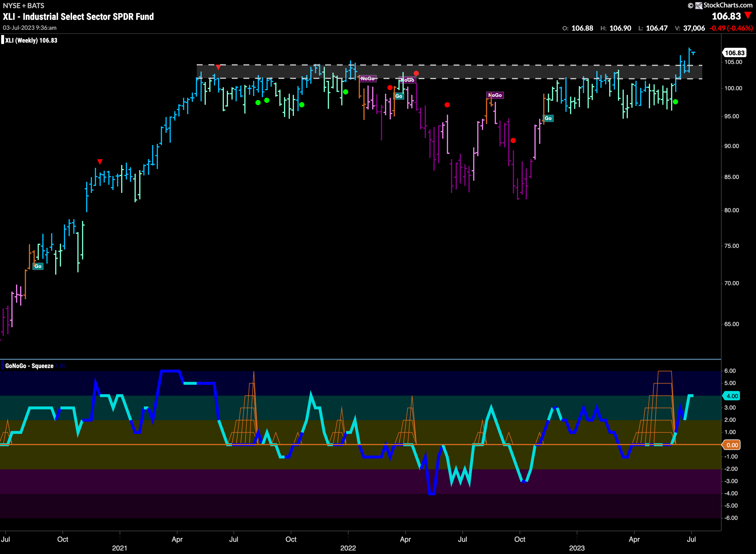This screenshot has height=554, width=756.
Task: Click the low value L: 106.47
Action: coord(653,28)
